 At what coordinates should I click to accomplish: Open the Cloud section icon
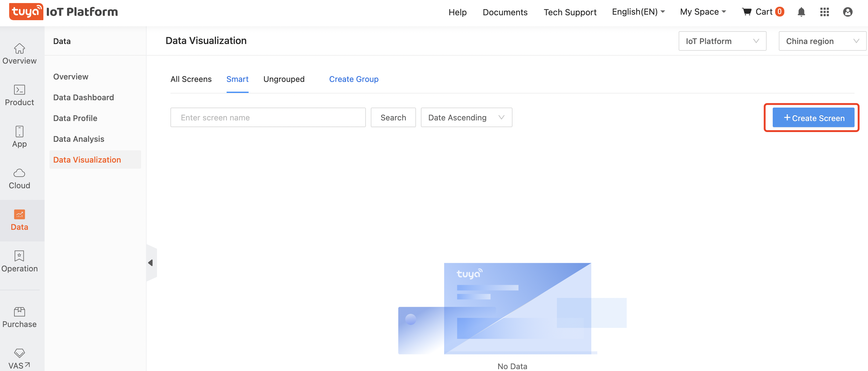pyautogui.click(x=20, y=179)
